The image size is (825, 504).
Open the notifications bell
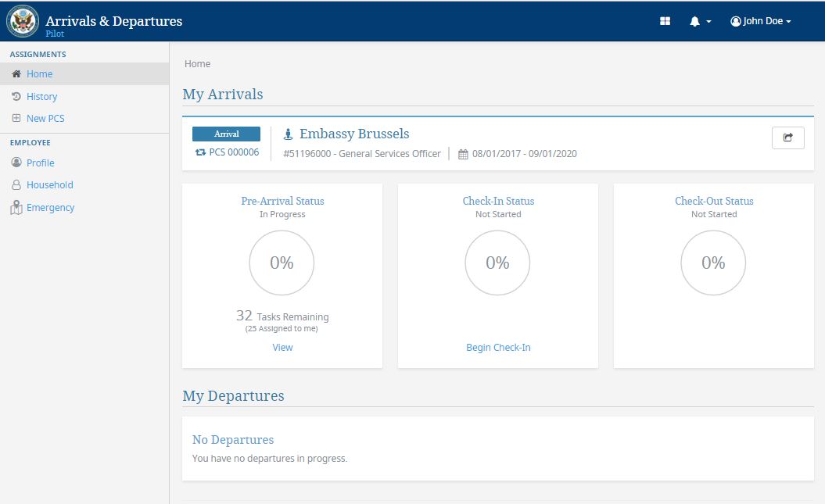point(694,21)
